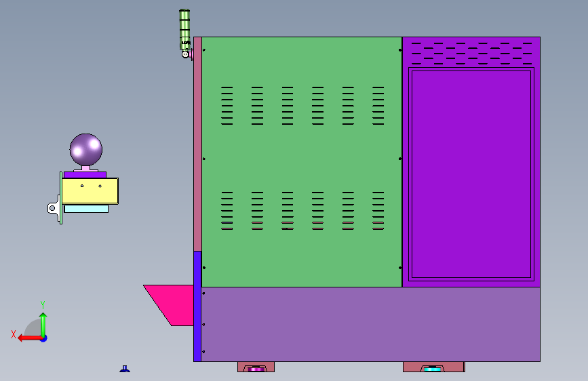The height and width of the screenshot is (381, 588).
Task: Select the green louvered side panel
Action: pos(302,161)
